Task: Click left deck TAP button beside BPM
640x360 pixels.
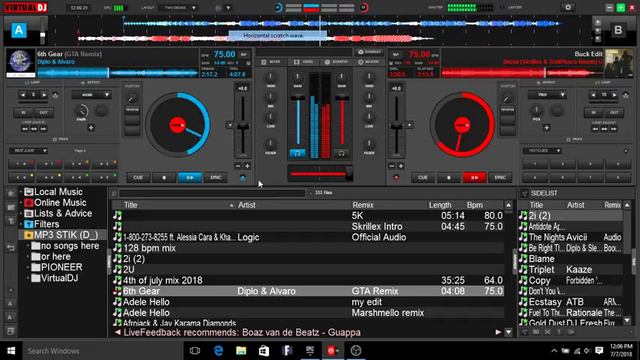Action: [244, 55]
